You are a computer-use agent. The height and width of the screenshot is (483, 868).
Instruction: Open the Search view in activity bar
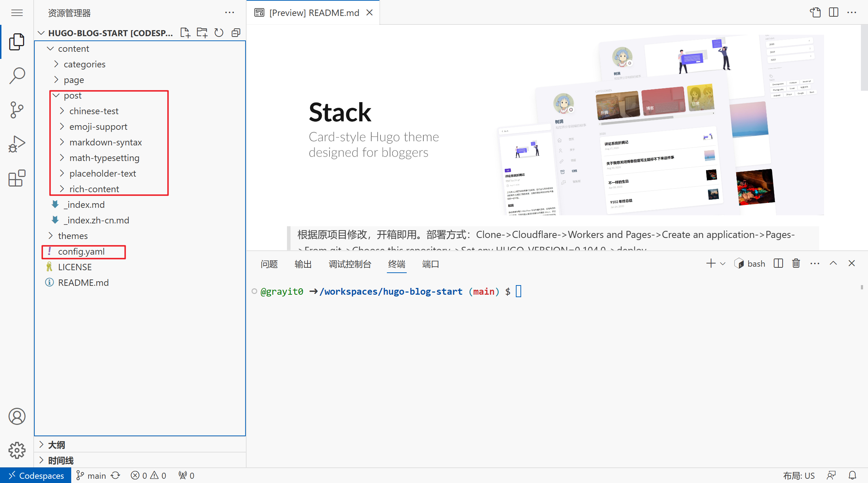pos(17,76)
